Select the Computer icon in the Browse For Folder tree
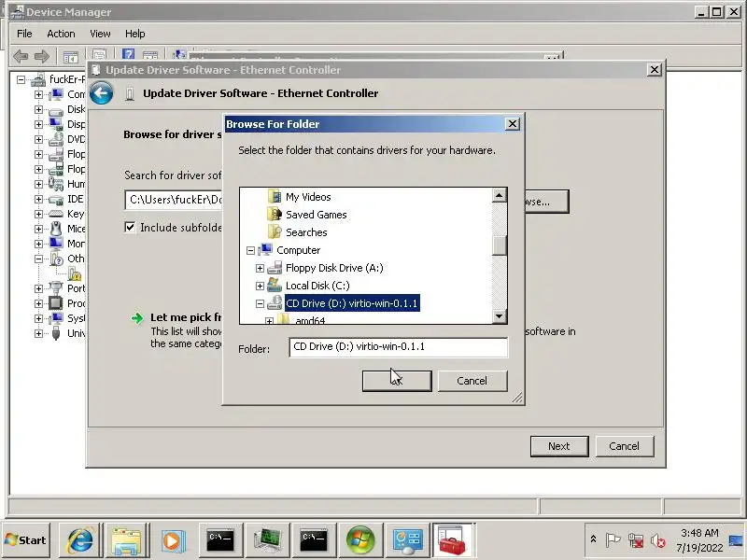The image size is (747, 560). pos(265,250)
